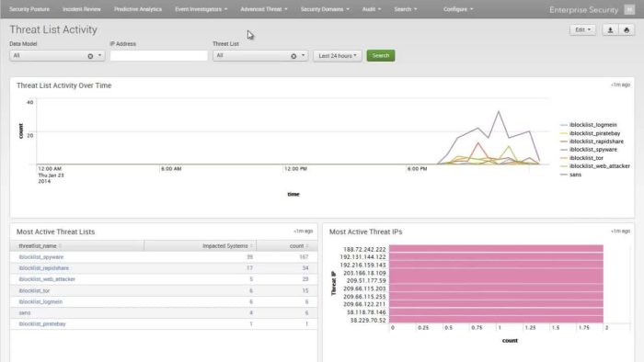
Task: Toggle iblocklist_web_attacker legend entry
Action: [595, 166]
